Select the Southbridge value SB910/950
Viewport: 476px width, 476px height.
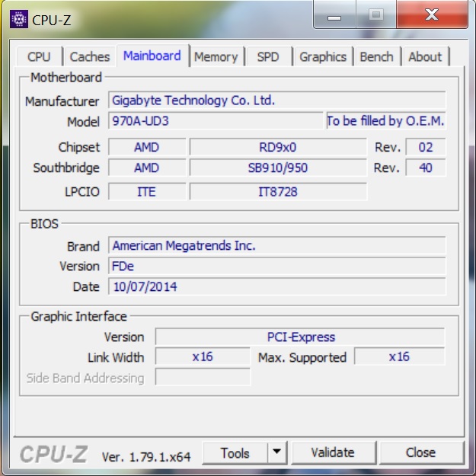coord(278,168)
